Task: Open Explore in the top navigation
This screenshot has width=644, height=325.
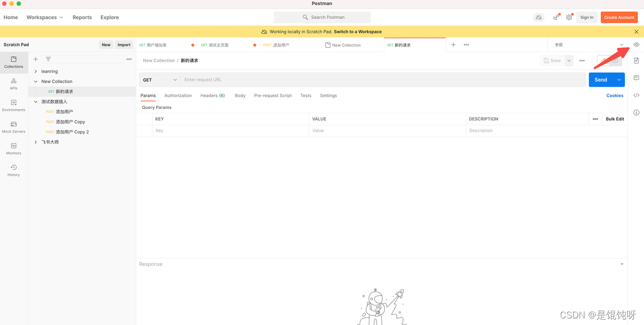Action: pos(110,17)
